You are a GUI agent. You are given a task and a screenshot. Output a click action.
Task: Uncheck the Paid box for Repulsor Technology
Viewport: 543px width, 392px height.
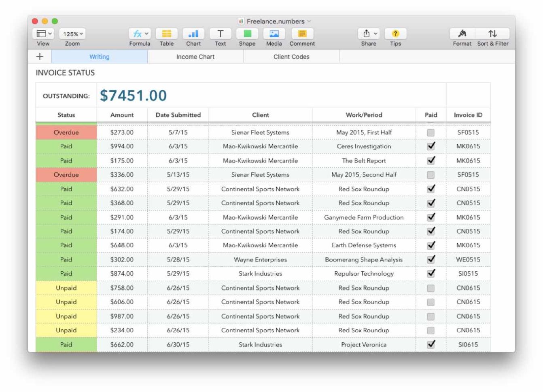431,273
